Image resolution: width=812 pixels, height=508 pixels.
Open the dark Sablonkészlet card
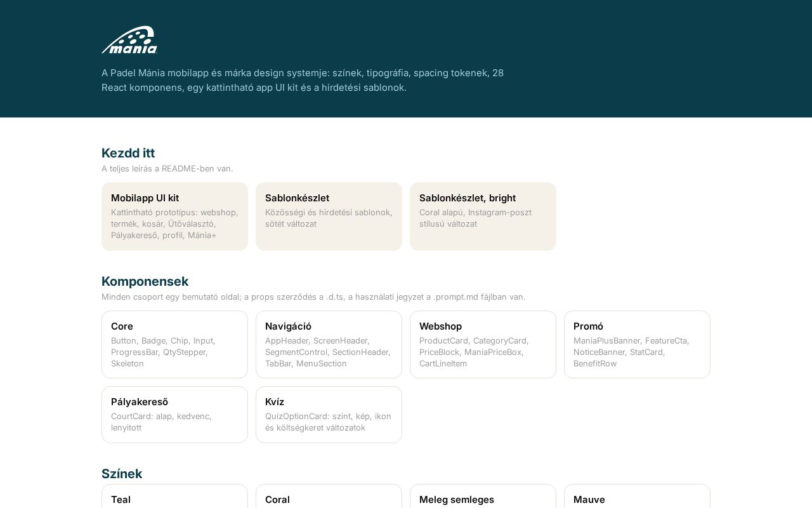click(329, 217)
